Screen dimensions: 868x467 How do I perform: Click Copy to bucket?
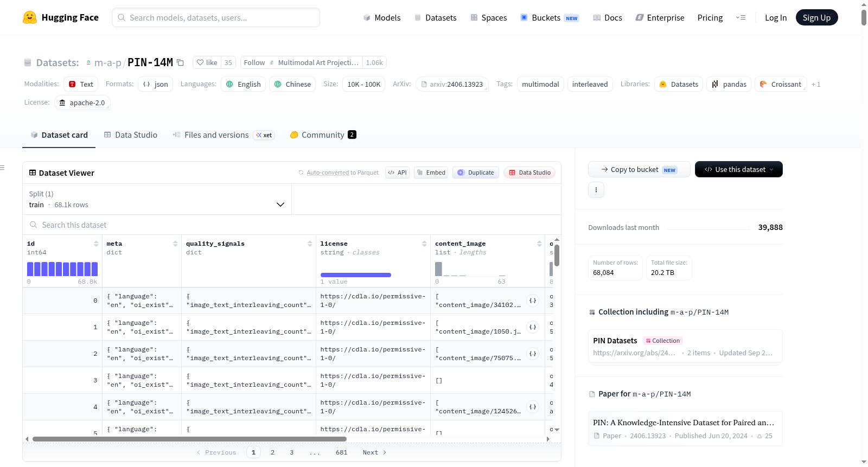pyautogui.click(x=639, y=169)
